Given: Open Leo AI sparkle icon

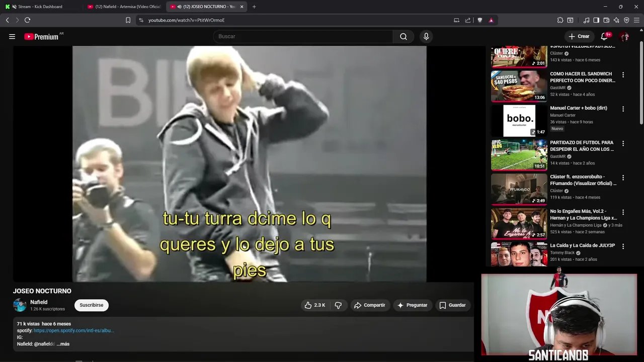Looking at the screenshot, I should click(x=616, y=20).
